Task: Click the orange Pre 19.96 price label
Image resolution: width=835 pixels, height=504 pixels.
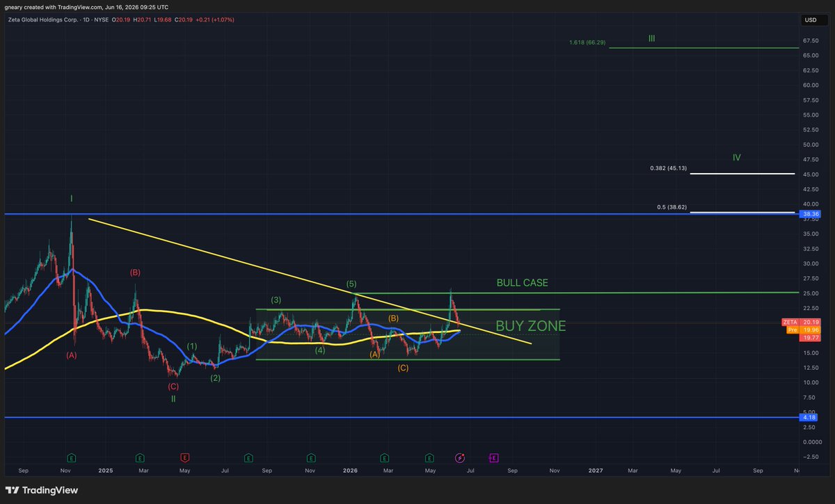Action: click(802, 330)
